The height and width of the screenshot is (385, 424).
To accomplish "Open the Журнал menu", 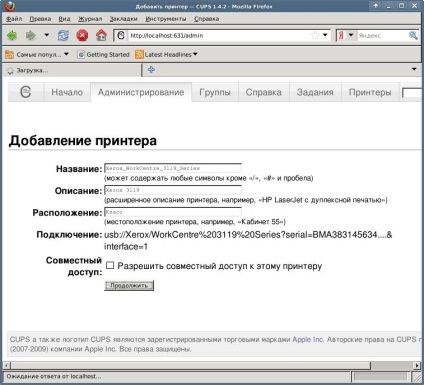I will tap(90, 19).
